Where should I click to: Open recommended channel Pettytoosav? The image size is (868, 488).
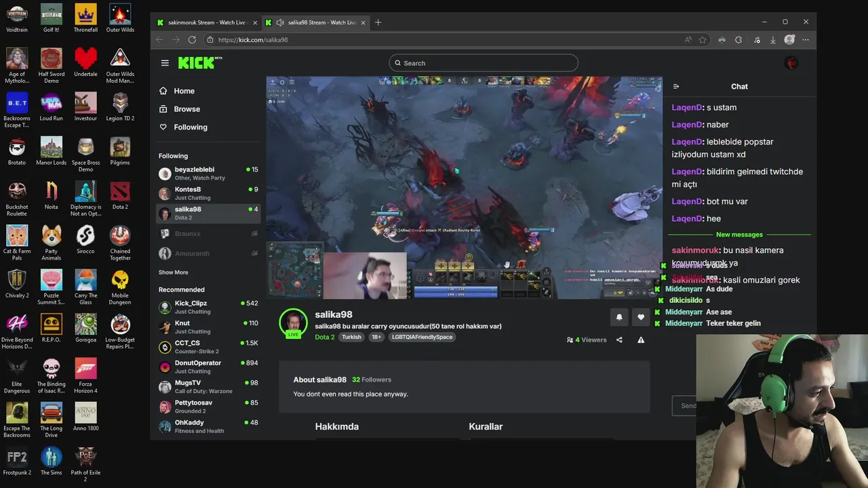click(208, 407)
